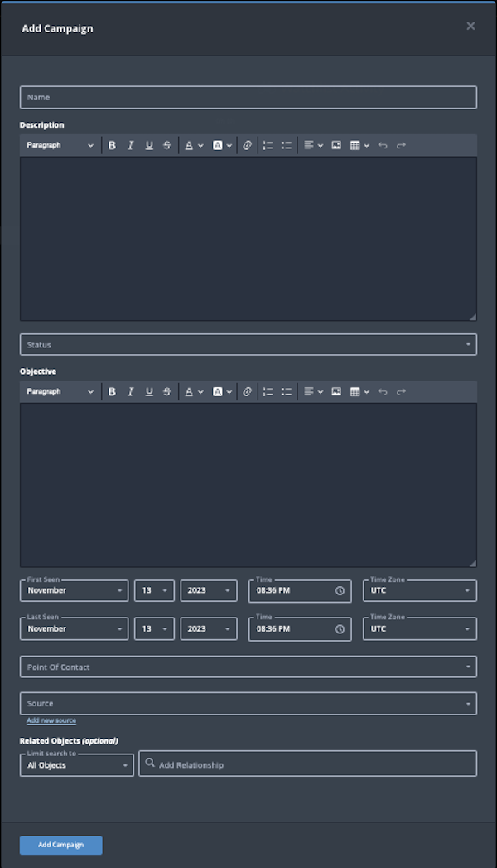Insert link in Description editor

247,145
